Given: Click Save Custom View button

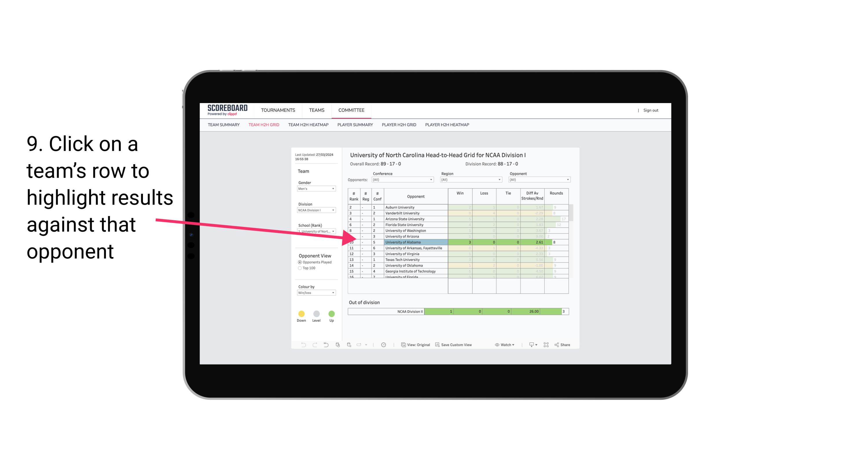Looking at the screenshot, I should click(x=455, y=345).
